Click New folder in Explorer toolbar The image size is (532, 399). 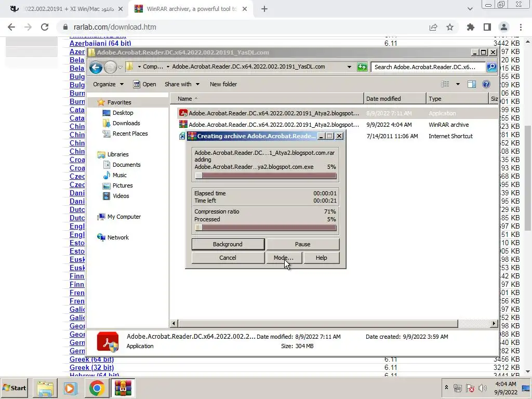coord(223,84)
